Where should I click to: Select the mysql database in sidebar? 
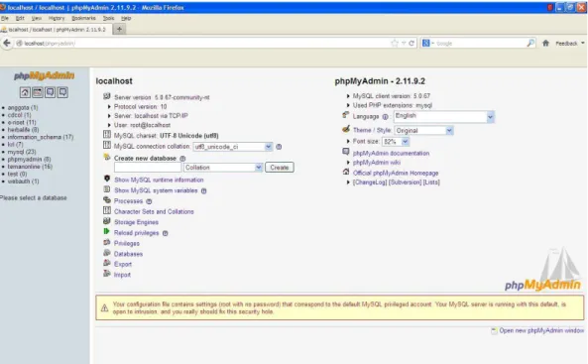[x=22, y=152]
